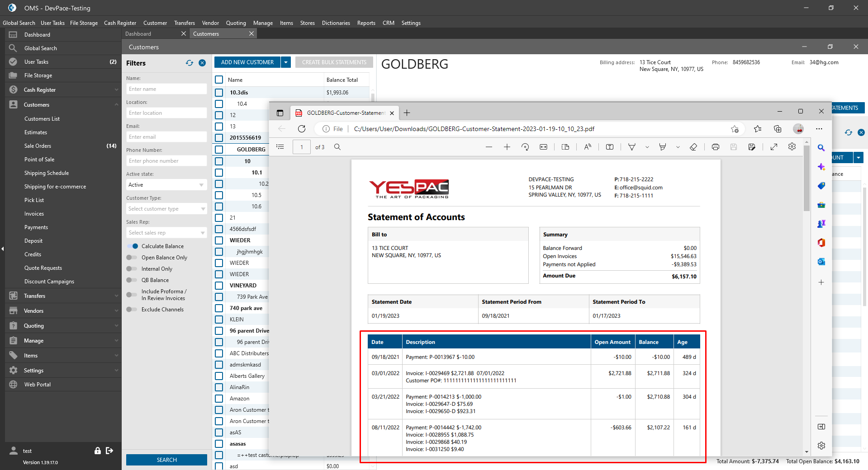This screenshot has width=868, height=470.
Task: Switch to the Dashboard tab
Action: pos(138,34)
